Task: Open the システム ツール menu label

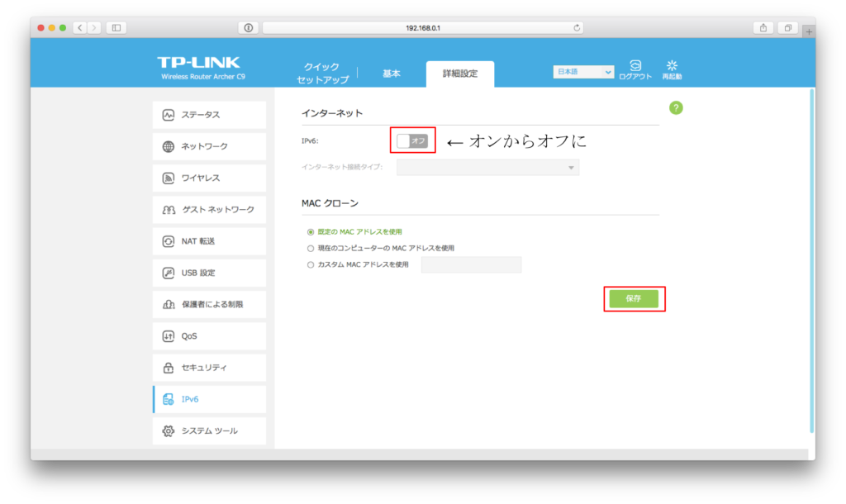Action: click(209, 430)
